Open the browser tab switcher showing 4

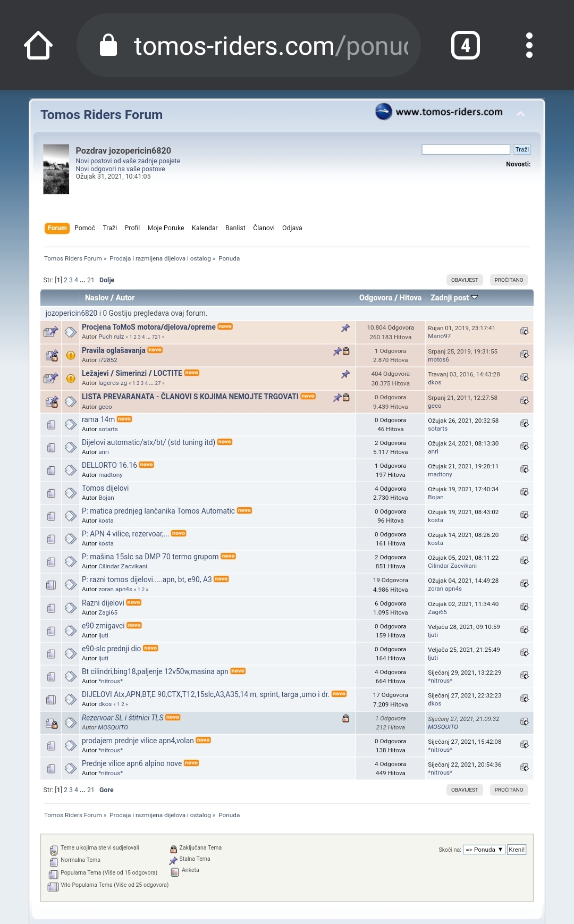[466, 45]
